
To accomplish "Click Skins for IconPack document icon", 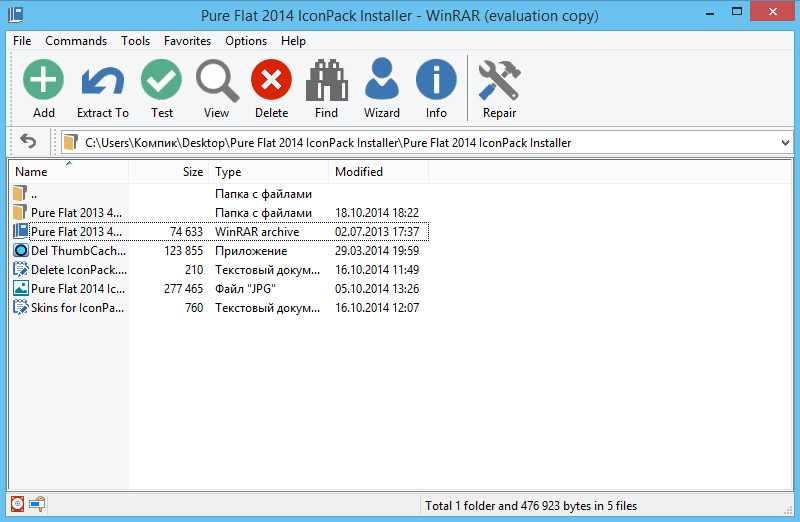I will tap(20, 307).
